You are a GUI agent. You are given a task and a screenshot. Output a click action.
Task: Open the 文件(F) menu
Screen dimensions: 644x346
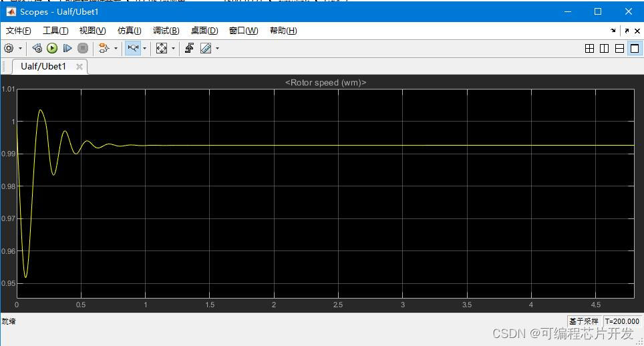[19, 31]
